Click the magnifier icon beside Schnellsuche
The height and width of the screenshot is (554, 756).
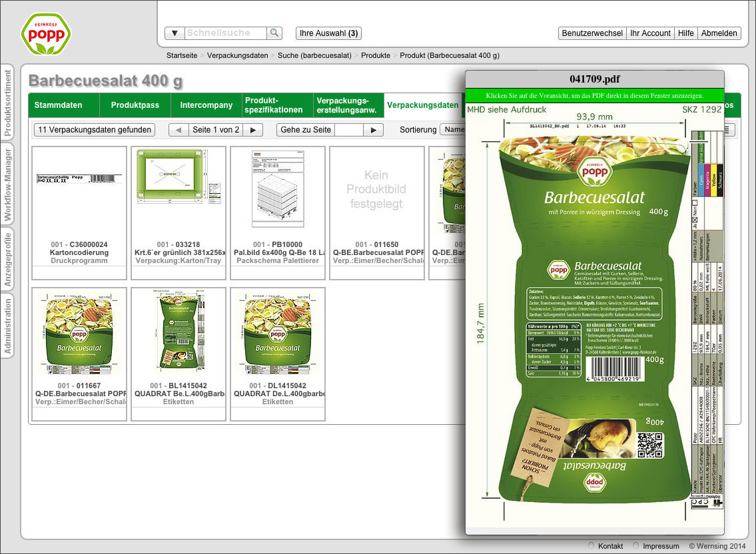coord(274,33)
